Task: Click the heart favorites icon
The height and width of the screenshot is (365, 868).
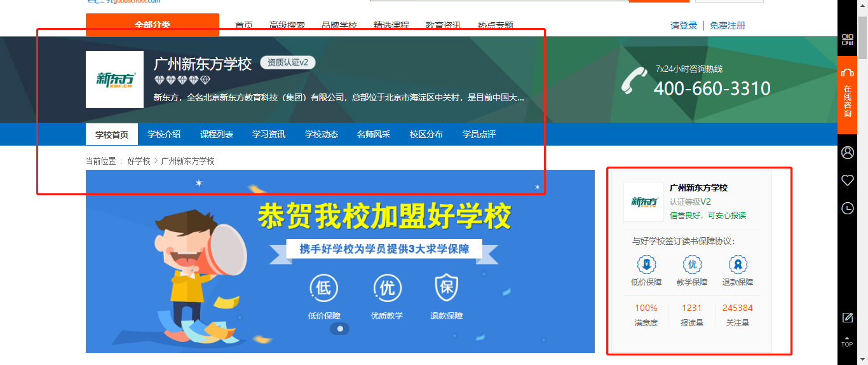Action: 847,181
